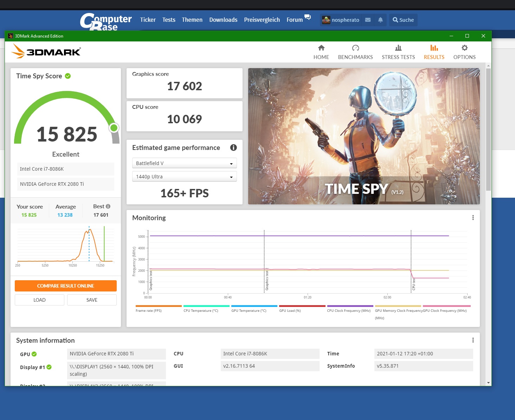Open Forum in ComputerBase navigation
This screenshot has height=420, width=515.
(295, 20)
